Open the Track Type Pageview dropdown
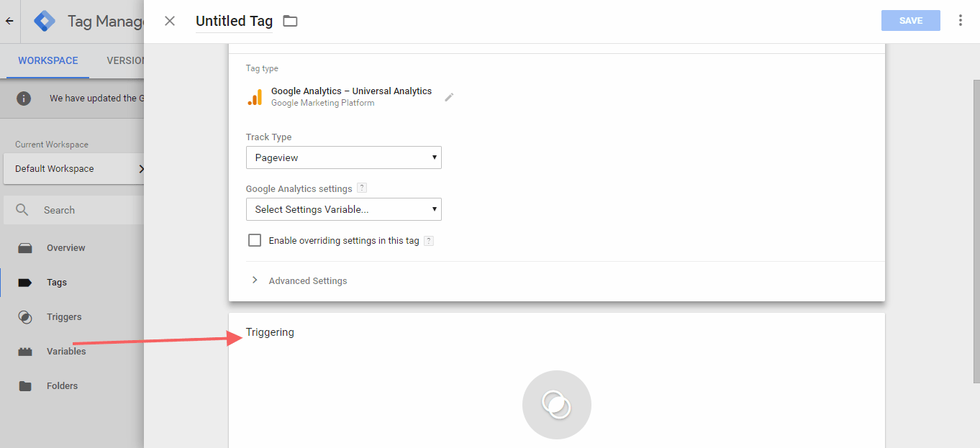 [x=343, y=157]
